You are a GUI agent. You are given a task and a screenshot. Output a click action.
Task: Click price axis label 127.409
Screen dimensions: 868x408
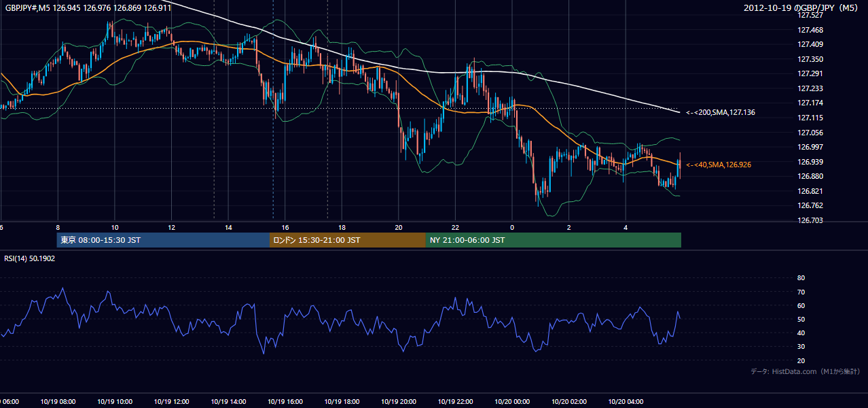pyautogui.click(x=810, y=45)
